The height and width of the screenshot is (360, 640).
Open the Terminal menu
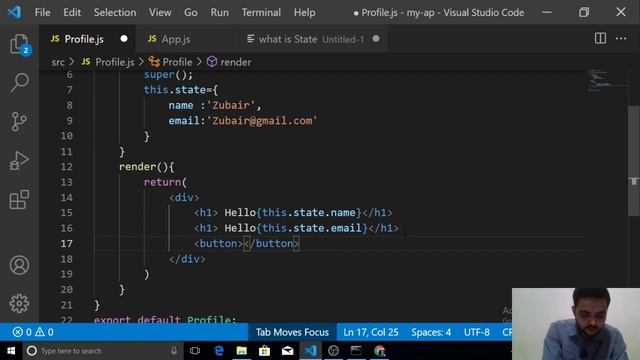[261, 13]
